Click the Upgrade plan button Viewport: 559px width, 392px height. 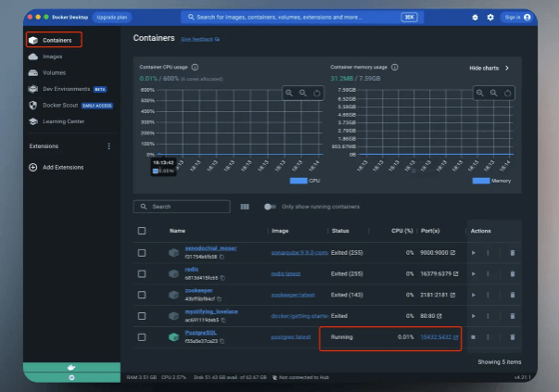(x=111, y=17)
